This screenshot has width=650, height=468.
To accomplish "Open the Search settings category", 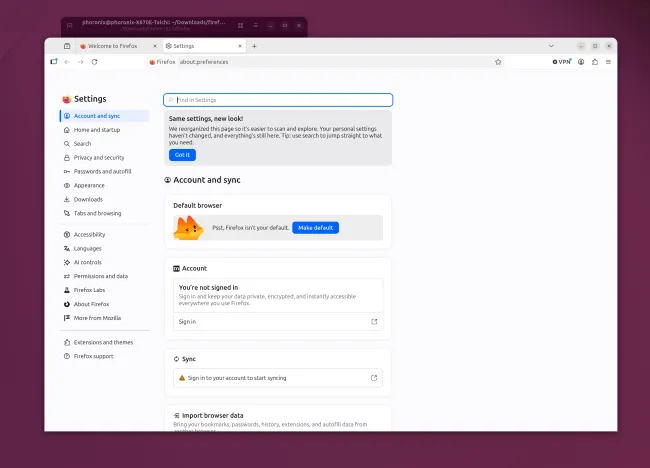I will coord(104,144).
